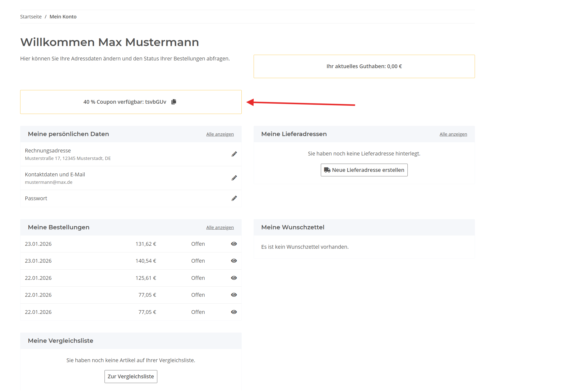Open the 125,61 € order eye icon
Viewport: 570px width, 392px height.
(234, 278)
